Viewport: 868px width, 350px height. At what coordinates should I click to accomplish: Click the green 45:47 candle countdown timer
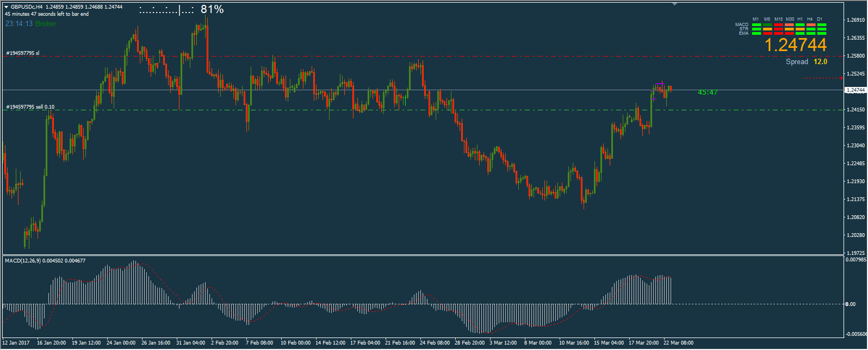coord(708,92)
